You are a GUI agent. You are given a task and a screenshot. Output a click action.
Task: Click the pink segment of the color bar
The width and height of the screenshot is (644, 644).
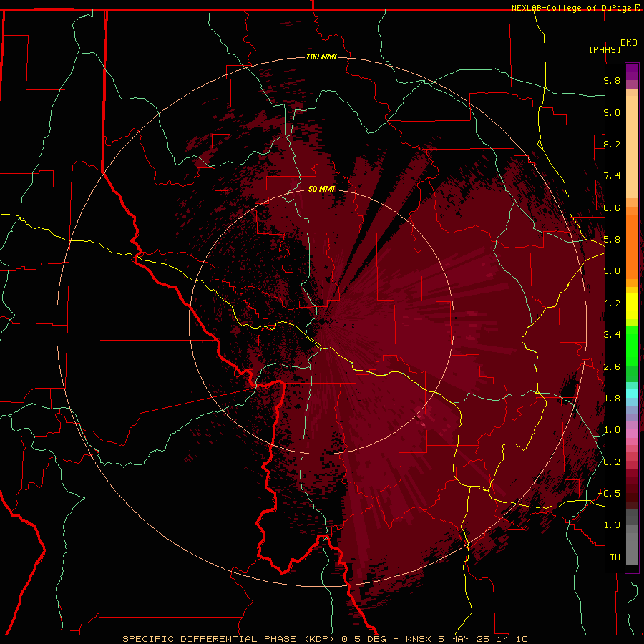point(632,434)
